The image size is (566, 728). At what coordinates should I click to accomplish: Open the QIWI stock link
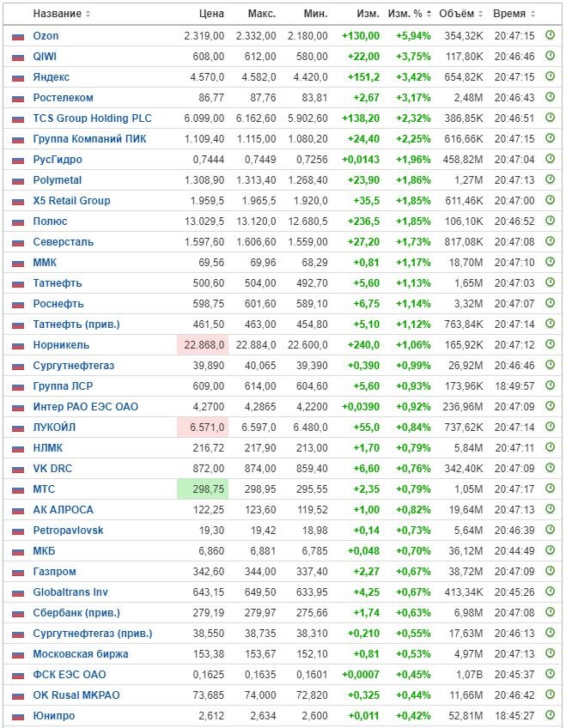point(45,56)
